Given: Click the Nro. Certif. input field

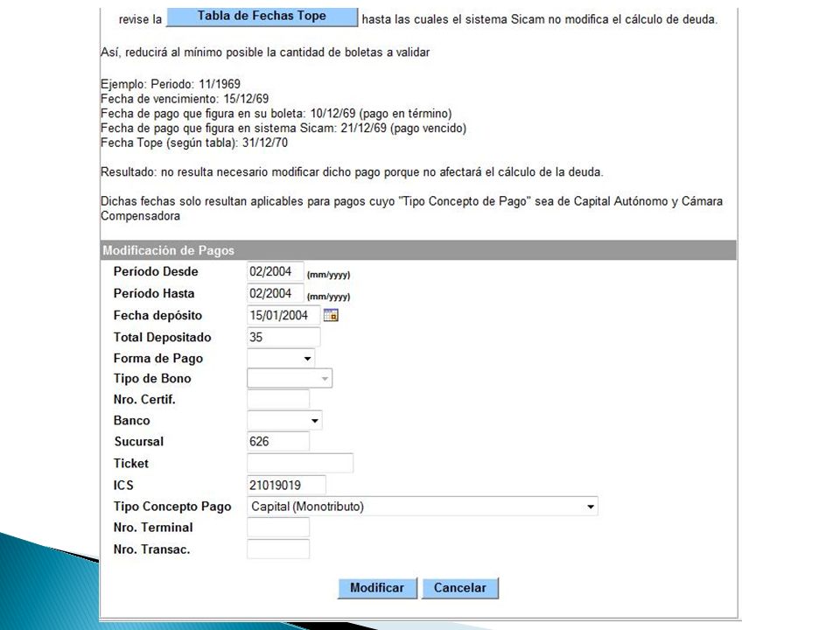Looking at the screenshot, I should click(x=278, y=399).
